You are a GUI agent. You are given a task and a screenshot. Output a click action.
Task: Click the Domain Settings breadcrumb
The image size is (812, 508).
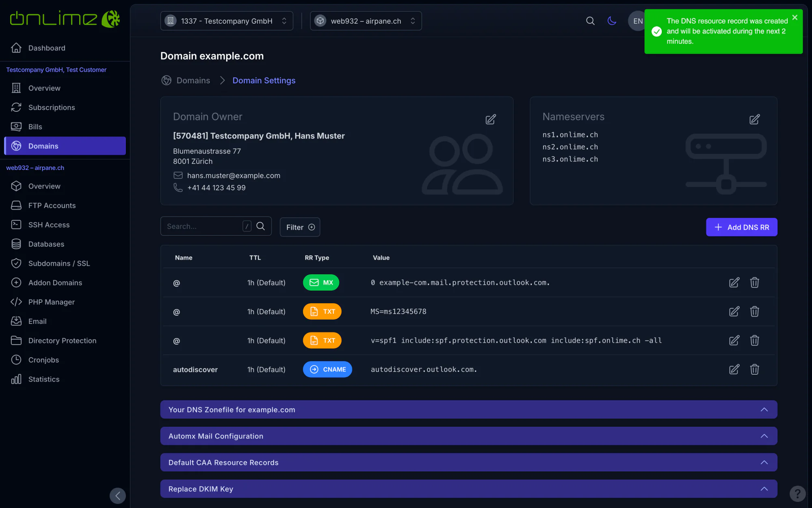(x=264, y=80)
